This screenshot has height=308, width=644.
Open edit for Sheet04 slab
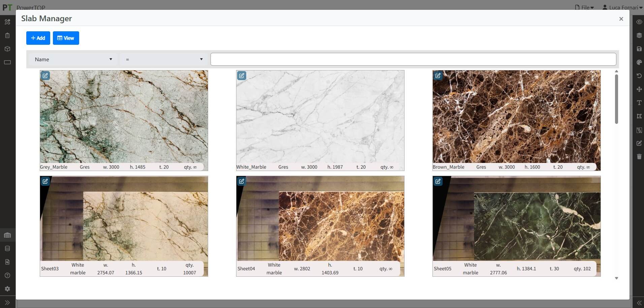[x=241, y=181]
